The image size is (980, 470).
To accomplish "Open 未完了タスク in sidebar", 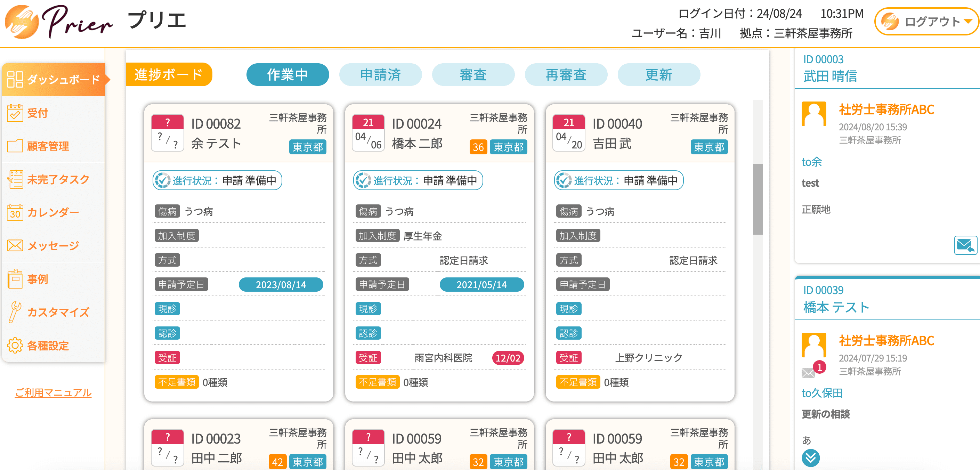I will (54, 179).
